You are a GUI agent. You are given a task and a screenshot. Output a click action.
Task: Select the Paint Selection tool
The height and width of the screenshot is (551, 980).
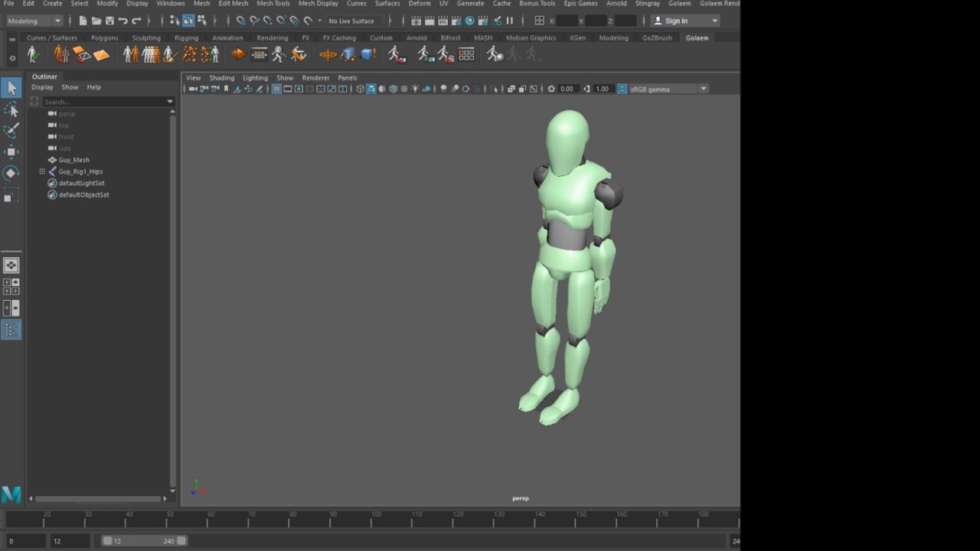[x=11, y=131]
